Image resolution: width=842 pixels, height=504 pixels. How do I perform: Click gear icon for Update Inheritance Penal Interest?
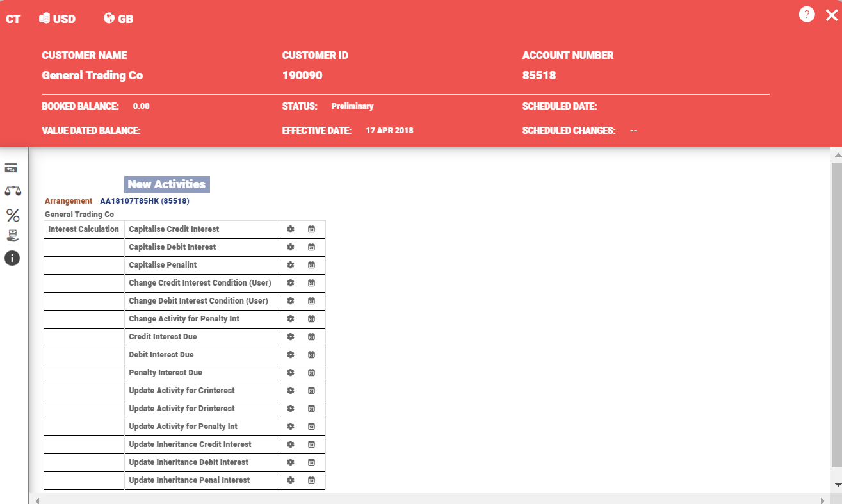click(x=291, y=480)
